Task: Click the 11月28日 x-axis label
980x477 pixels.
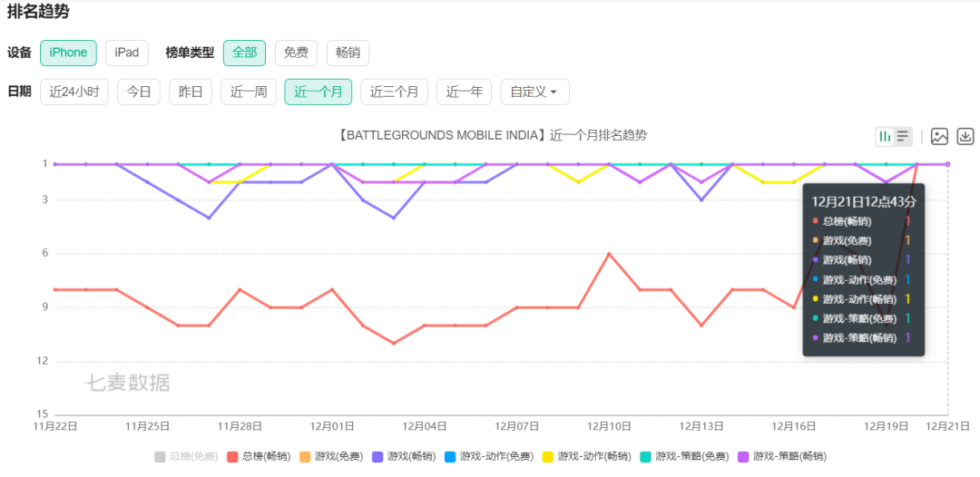Action: [x=240, y=426]
